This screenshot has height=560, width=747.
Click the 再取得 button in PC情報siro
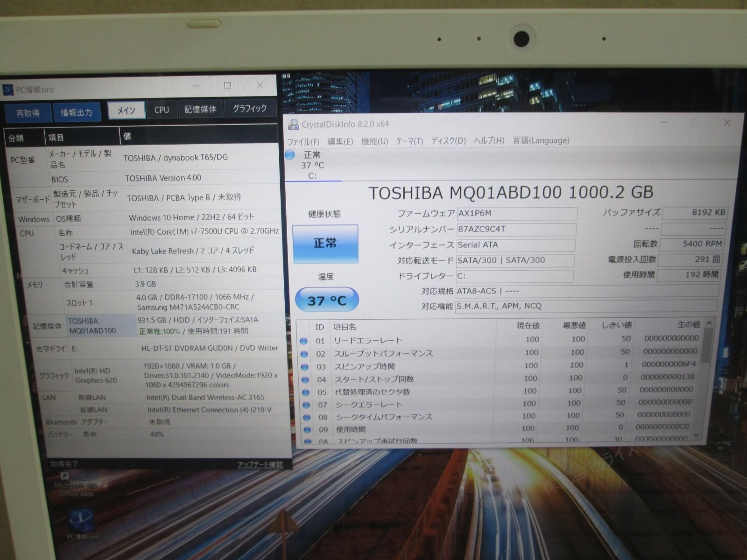click(x=28, y=113)
